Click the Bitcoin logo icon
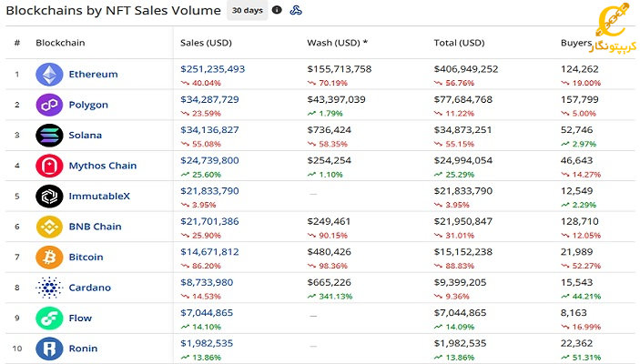Screen dimensions: 640x364 [49, 258]
